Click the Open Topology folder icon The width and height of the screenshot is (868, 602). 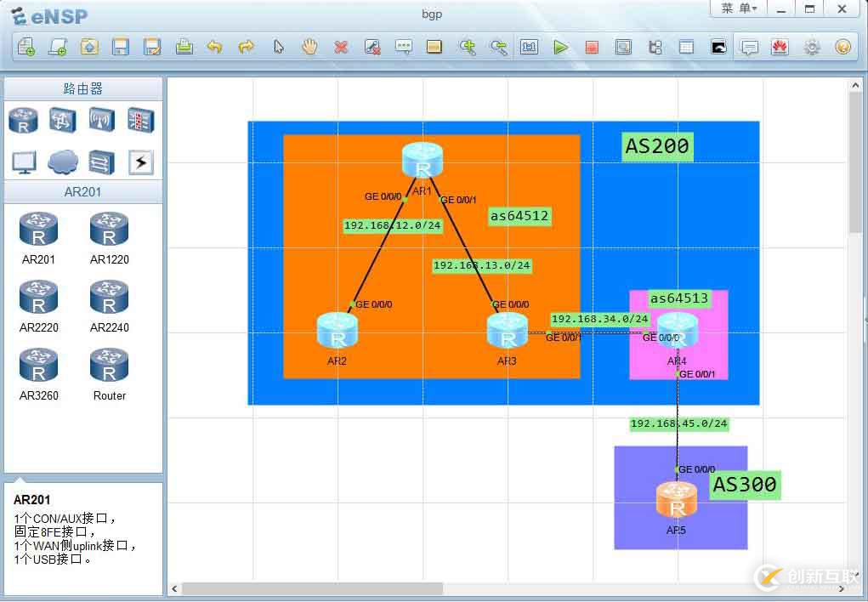[x=89, y=47]
